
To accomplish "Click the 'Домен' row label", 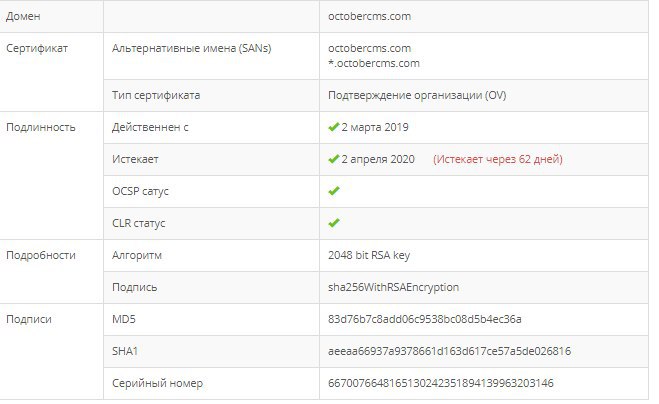I will pos(23,16).
